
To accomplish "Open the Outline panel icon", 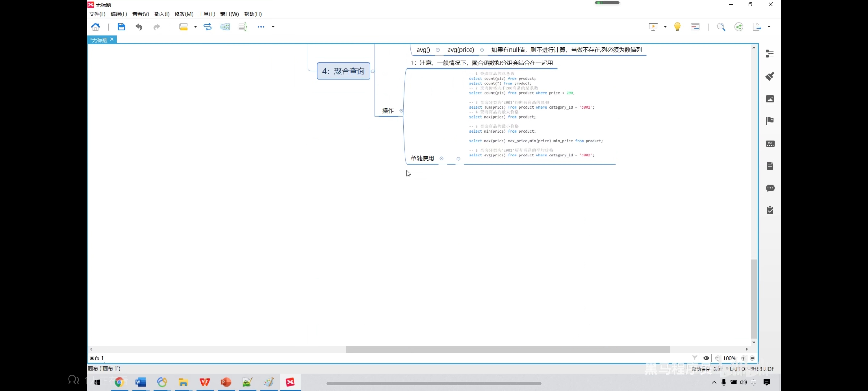I will [770, 54].
